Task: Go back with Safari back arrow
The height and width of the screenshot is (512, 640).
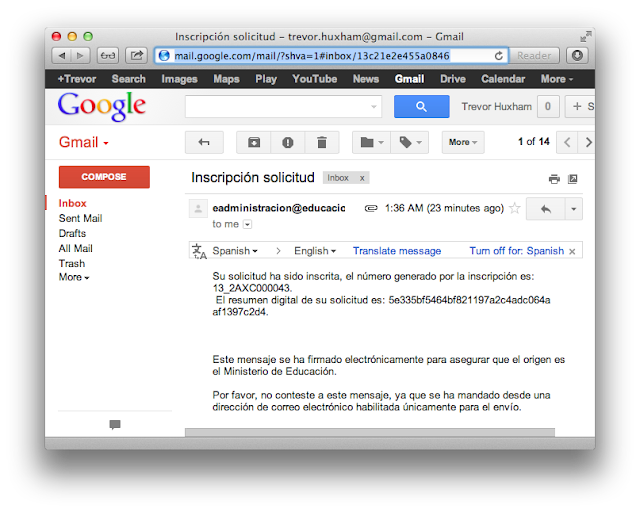Action: point(62,56)
